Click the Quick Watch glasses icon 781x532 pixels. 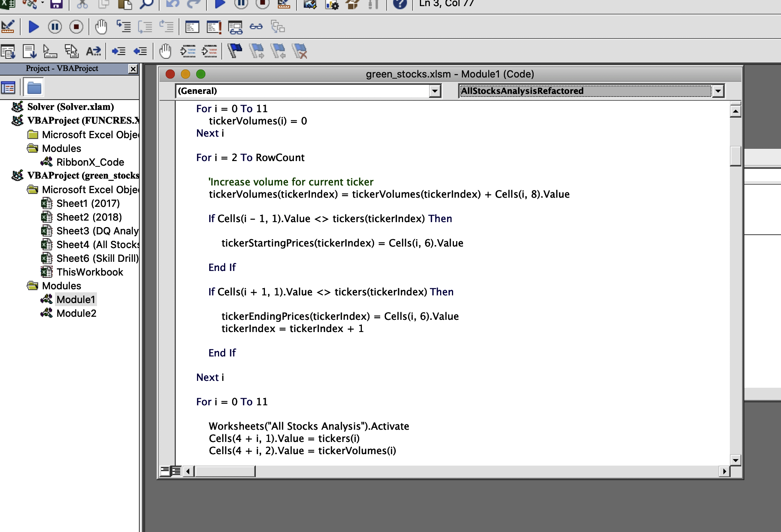point(256,27)
